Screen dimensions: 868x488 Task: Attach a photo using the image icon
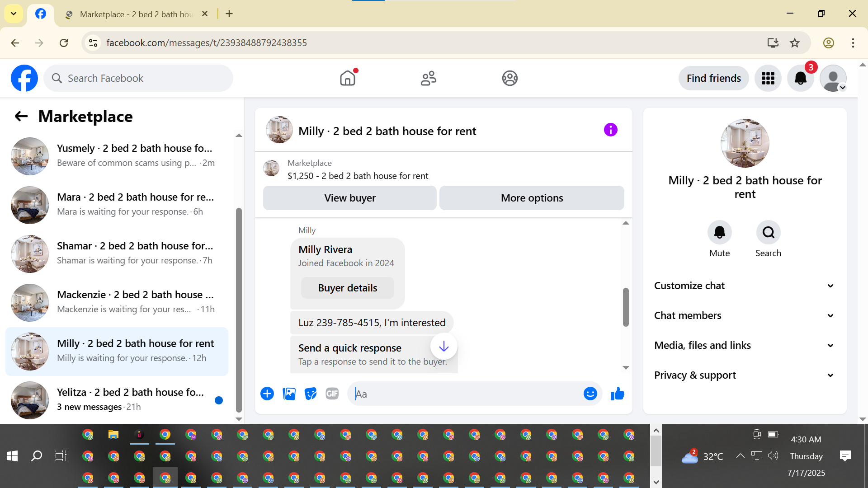pyautogui.click(x=289, y=394)
